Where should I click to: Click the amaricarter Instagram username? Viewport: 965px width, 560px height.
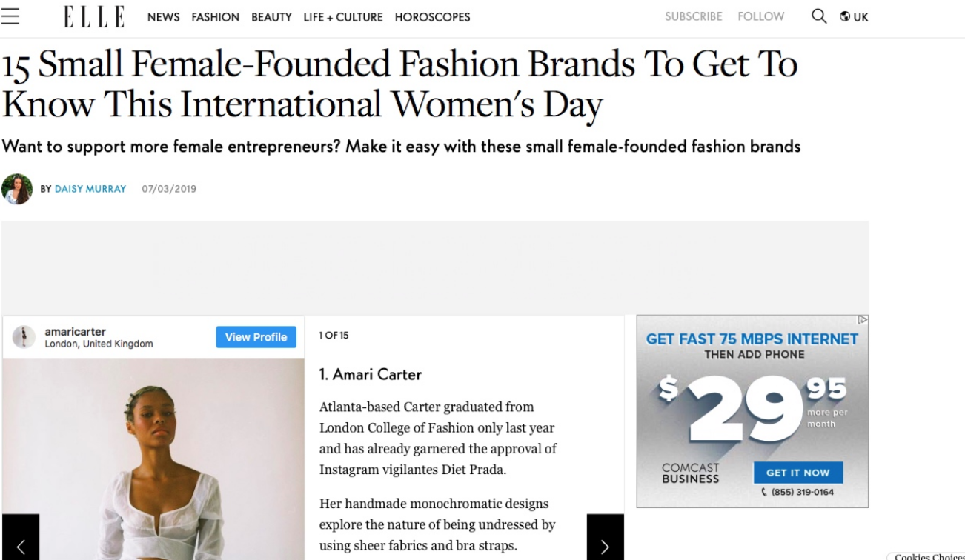point(75,332)
